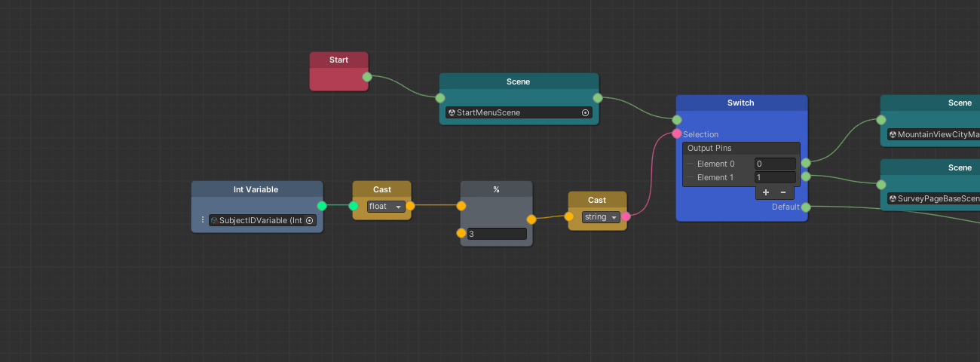Click the Start node's output port
Screen dimensions: 980x362
click(x=367, y=77)
